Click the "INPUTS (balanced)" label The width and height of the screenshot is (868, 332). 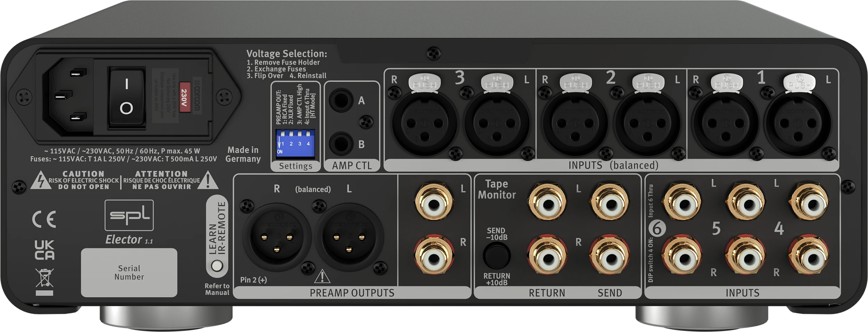(614, 165)
